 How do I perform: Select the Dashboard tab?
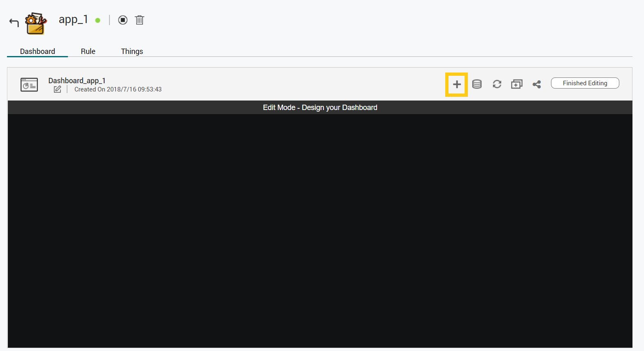[37, 51]
